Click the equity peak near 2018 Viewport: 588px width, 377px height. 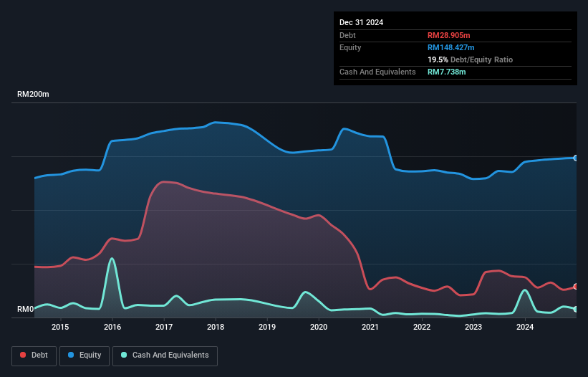(216, 123)
